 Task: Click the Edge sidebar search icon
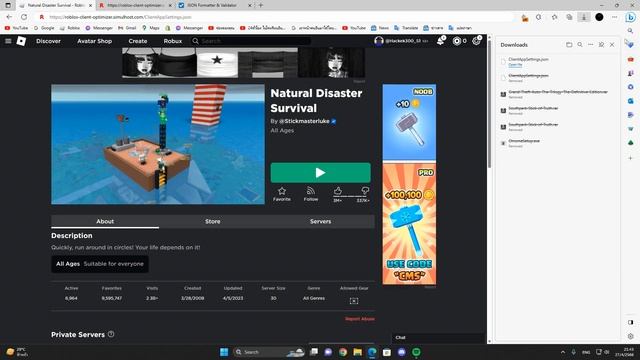tap(631, 31)
